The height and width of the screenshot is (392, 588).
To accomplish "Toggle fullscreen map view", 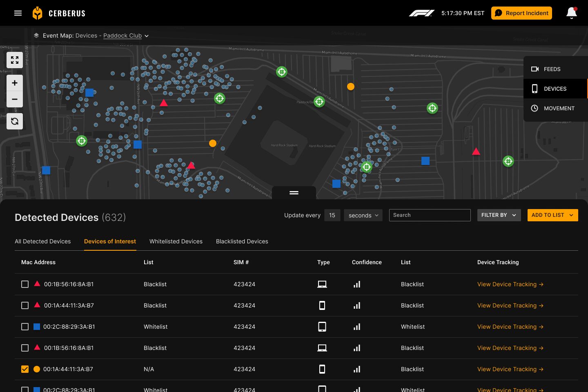I will (15, 60).
